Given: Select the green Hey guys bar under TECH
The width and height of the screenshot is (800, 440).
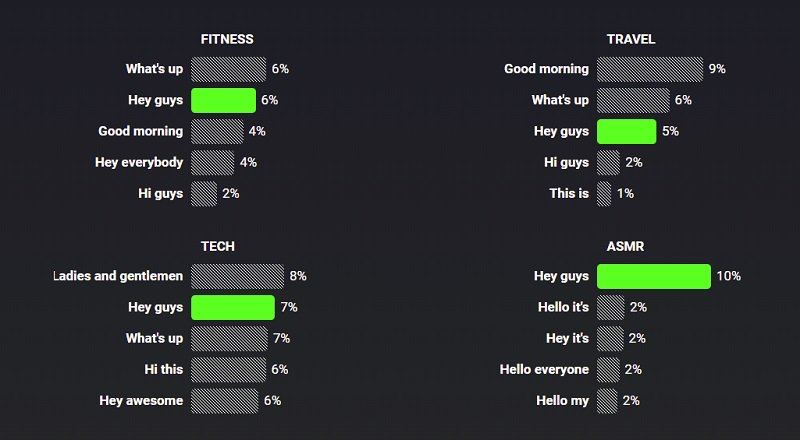Looking at the screenshot, I should (x=232, y=307).
